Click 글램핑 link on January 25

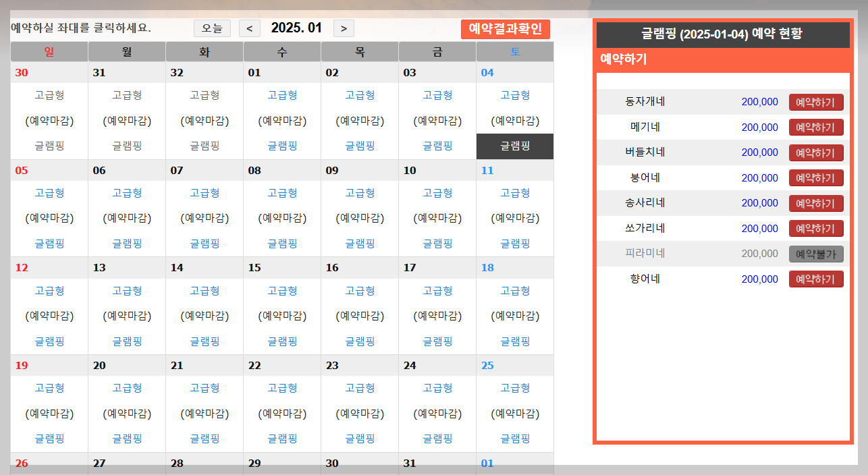click(514, 438)
